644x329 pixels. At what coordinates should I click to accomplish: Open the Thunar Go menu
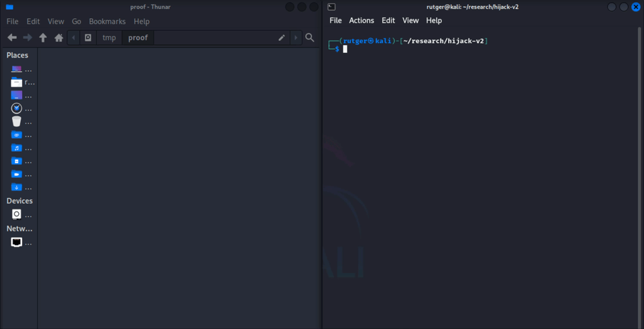(76, 21)
